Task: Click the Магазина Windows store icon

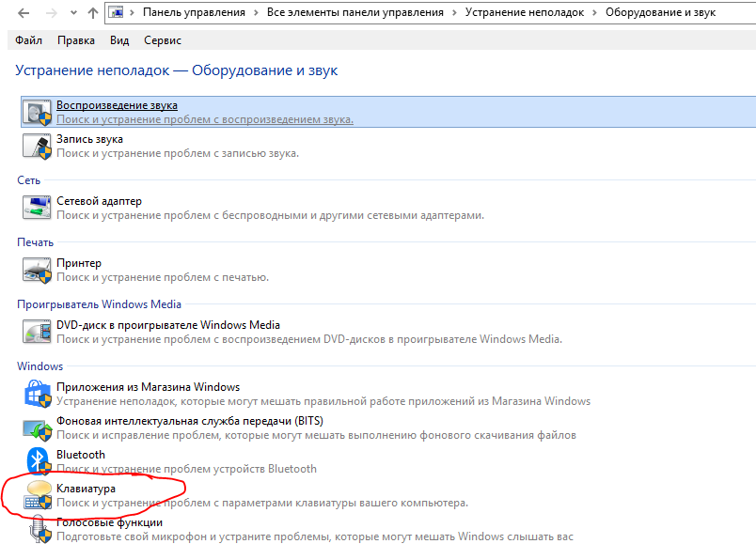Action: coord(37,394)
